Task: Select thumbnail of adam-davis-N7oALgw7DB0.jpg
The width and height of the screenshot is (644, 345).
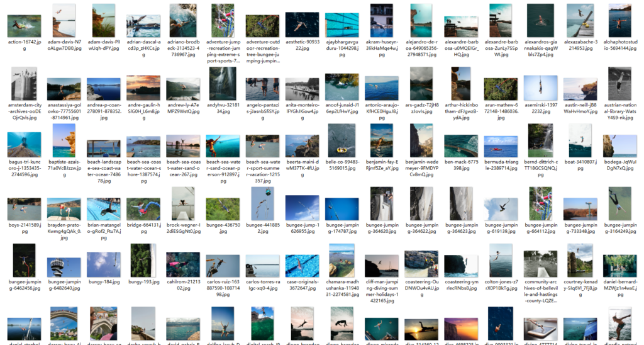Action: 64,21
